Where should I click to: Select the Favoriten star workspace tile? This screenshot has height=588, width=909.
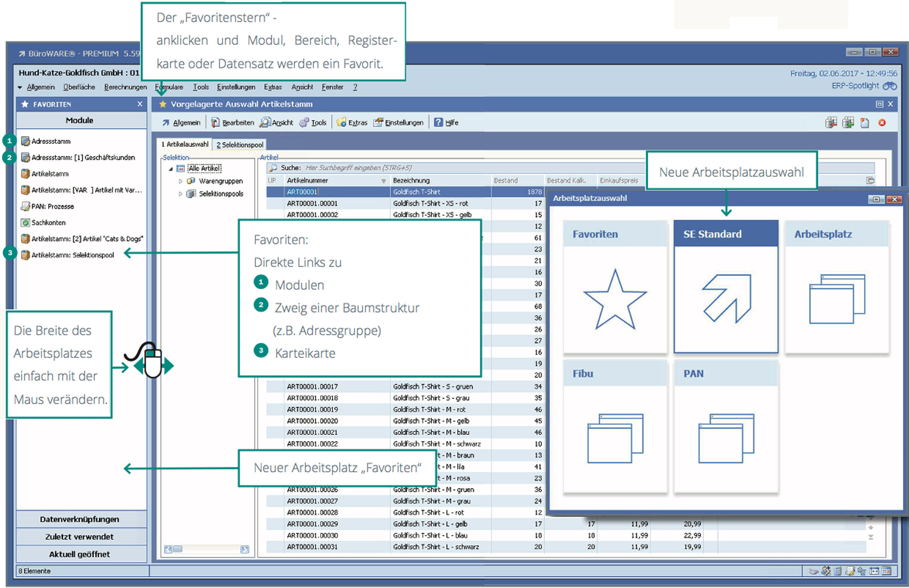coord(615,299)
